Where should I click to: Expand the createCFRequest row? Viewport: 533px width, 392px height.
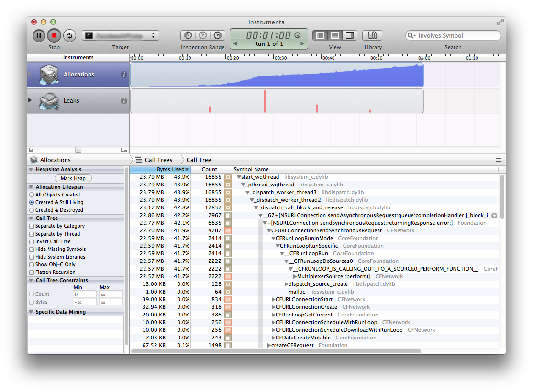(269, 345)
